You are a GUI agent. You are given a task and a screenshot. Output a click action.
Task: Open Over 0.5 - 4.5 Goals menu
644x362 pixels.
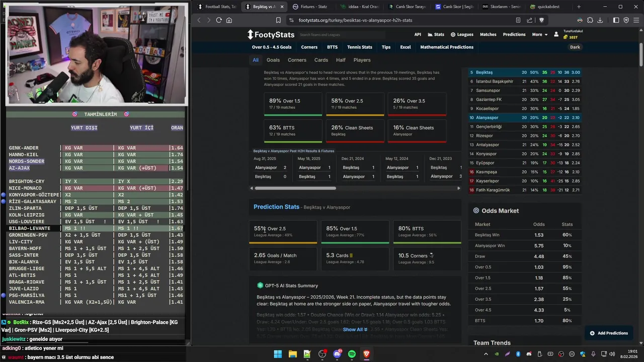[272, 47]
